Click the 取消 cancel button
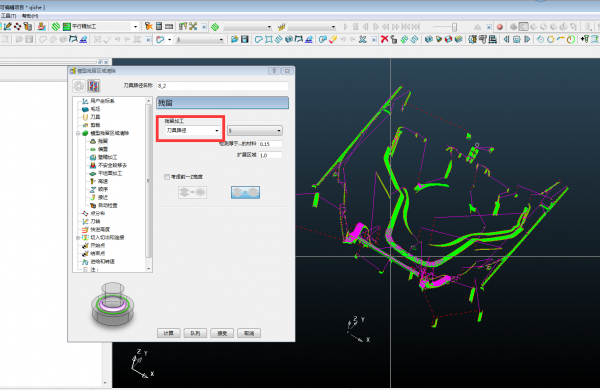This screenshot has height=390, width=600. click(249, 333)
